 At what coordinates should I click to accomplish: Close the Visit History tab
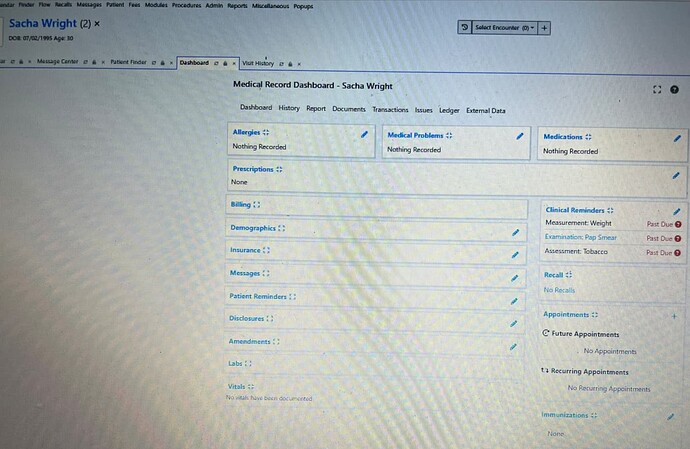tap(299, 64)
